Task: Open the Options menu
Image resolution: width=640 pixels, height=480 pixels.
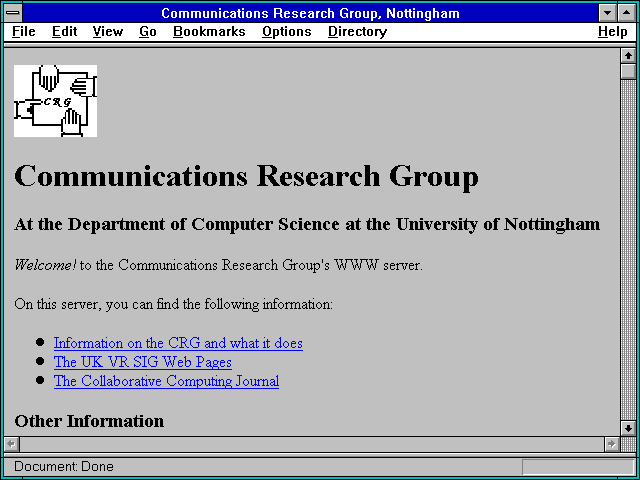Action: pyautogui.click(x=287, y=31)
